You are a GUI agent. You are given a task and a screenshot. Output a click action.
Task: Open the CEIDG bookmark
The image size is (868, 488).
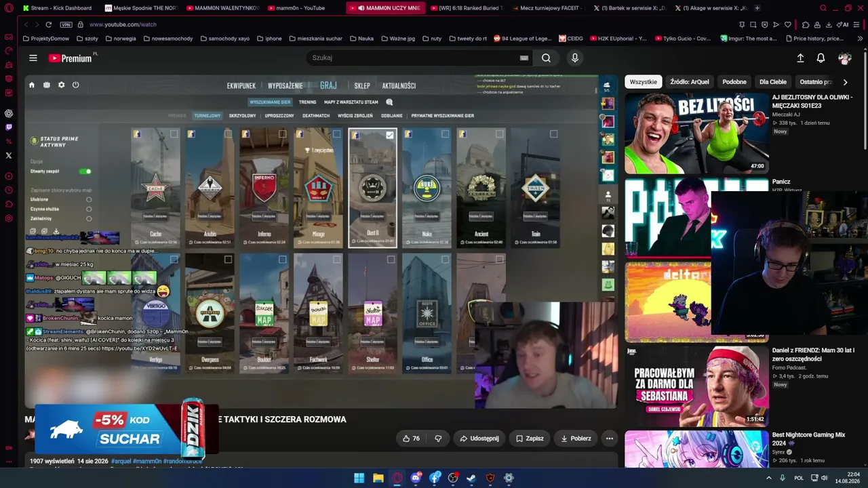[x=570, y=39]
